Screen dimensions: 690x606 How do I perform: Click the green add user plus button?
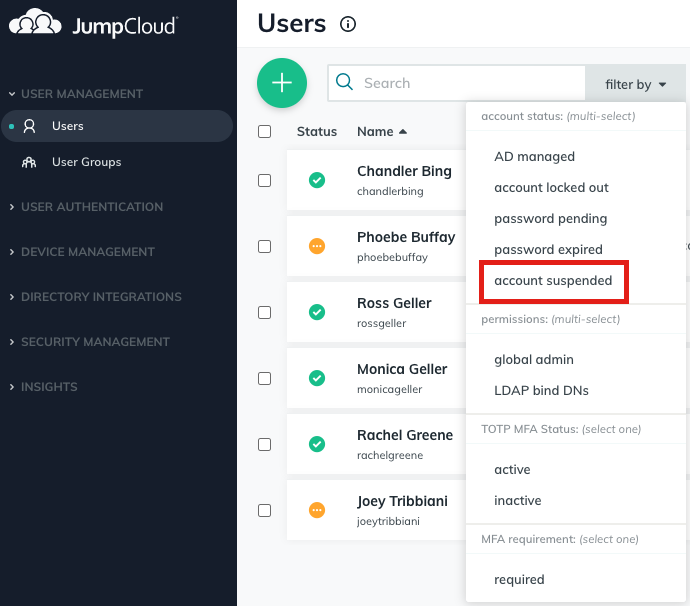point(282,83)
